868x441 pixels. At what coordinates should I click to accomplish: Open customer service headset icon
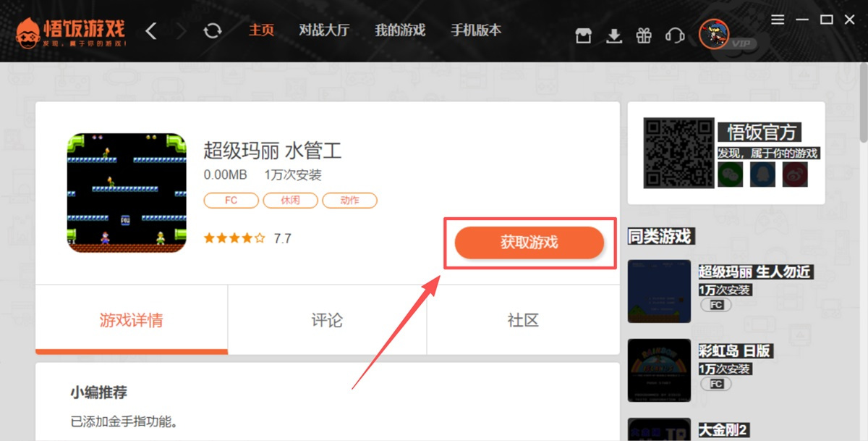[x=674, y=35]
